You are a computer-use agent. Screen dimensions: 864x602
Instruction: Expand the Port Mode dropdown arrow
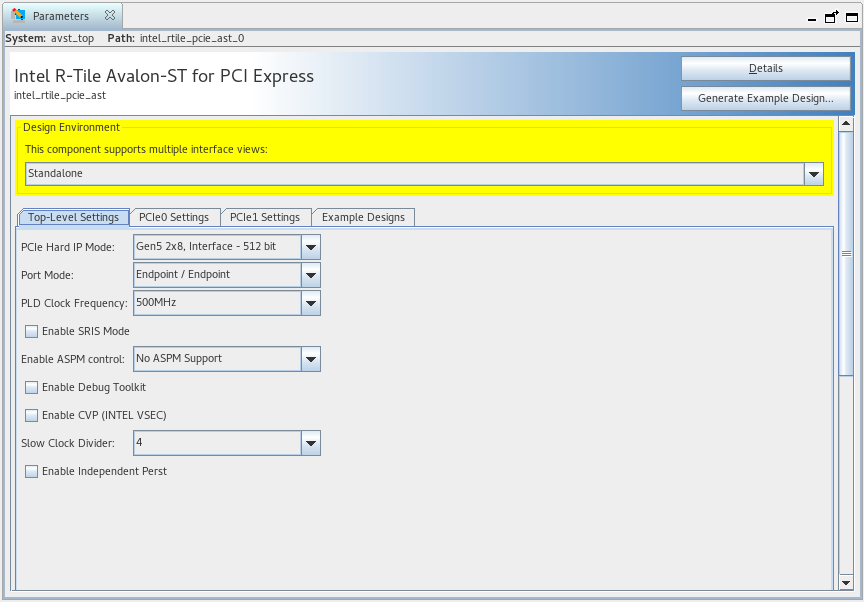tap(311, 275)
